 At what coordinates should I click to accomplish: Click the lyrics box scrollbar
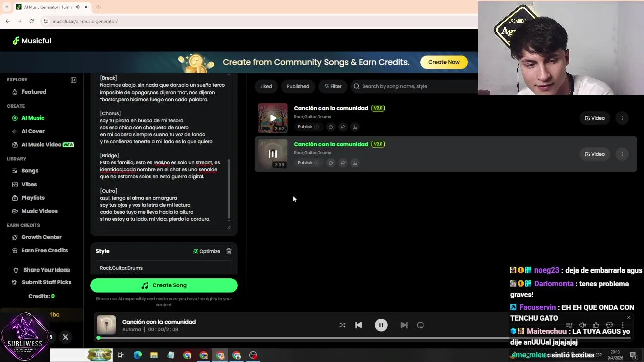229,189
